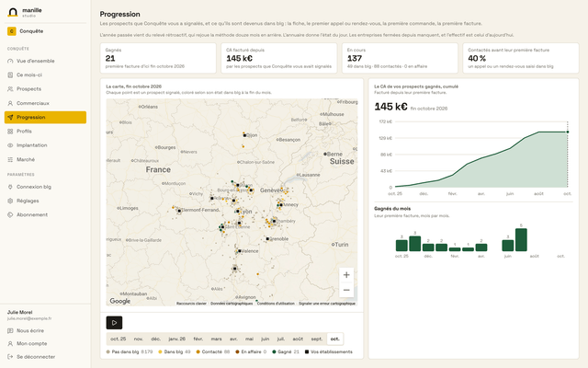Click the Réglages gear icon
Image resolution: width=588 pixels, height=368 pixels.
coord(10,201)
